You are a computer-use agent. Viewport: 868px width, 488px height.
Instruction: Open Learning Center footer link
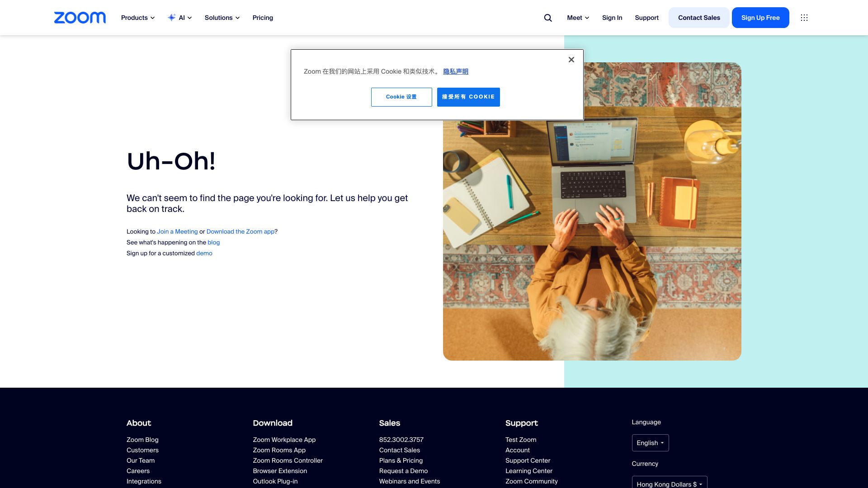click(x=529, y=471)
